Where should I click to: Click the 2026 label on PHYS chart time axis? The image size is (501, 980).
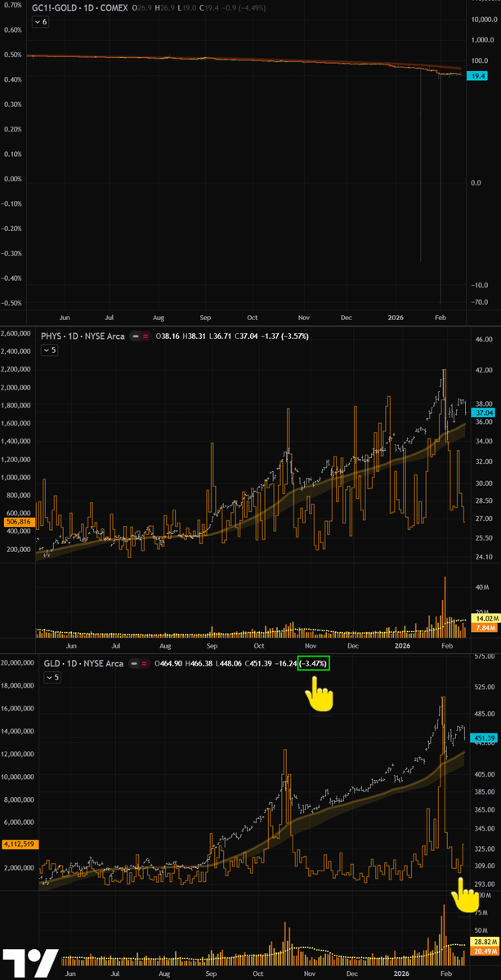404,645
